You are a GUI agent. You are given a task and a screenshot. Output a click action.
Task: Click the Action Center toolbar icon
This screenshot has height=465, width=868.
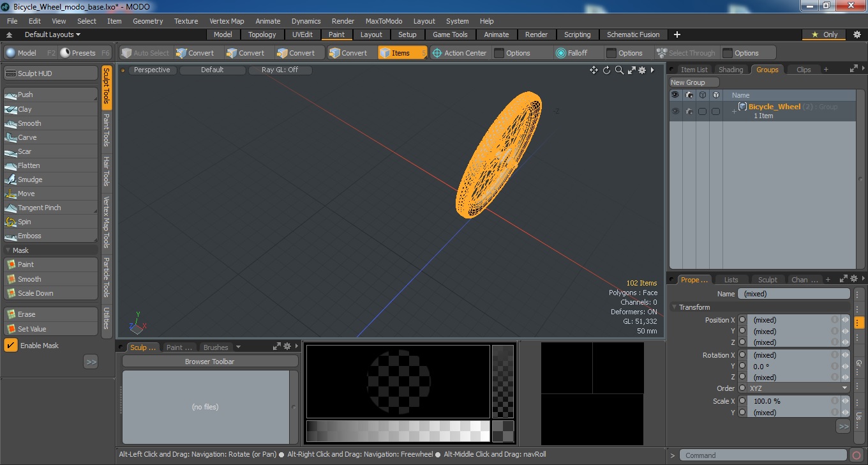coord(437,53)
